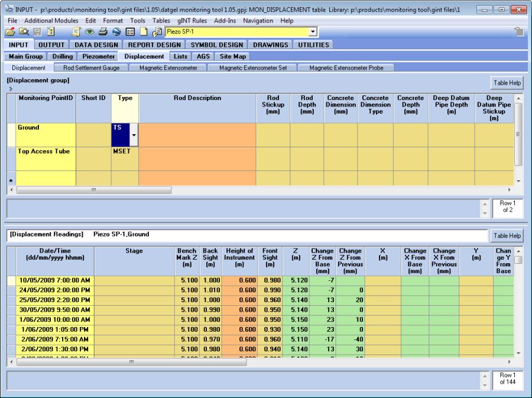This screenshot has width=532, height=398.
Task: Click the upper Table Help button
Action: pyautogui.click(x=507, y=83)
